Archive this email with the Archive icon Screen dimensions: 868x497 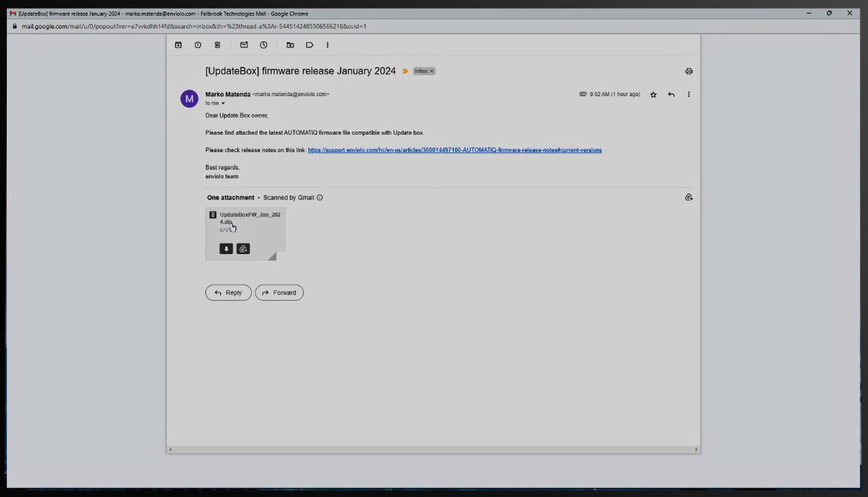pyautogui.click(x=178, y=45)
